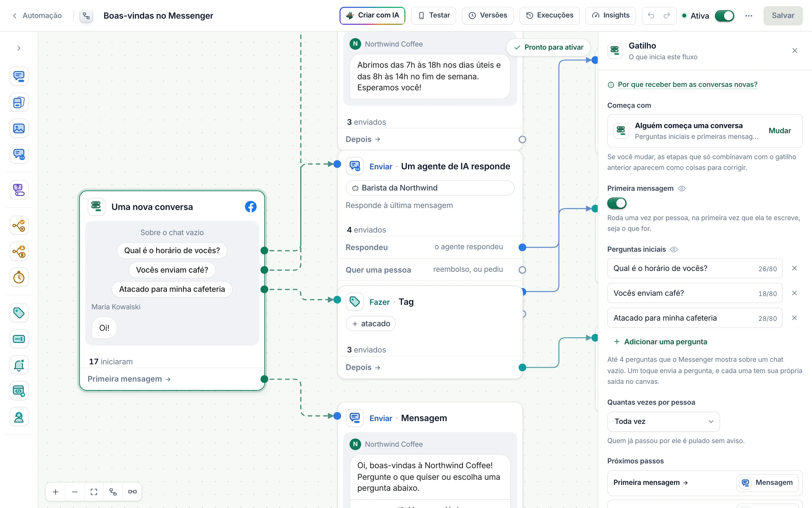Open the three-dot more options menu
The image size is (812, 508).
point(749,16)
